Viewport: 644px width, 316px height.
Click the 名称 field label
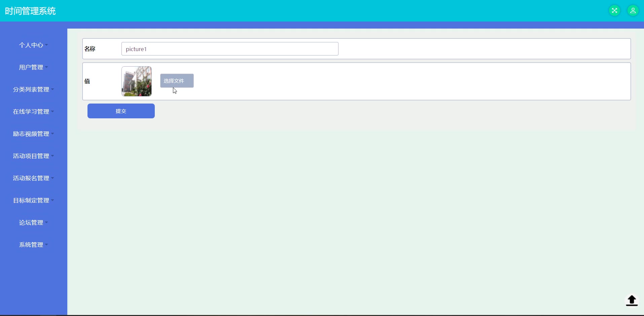point(90,49)
